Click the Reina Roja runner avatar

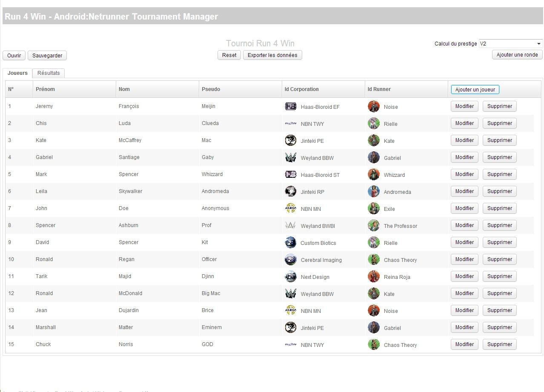pos(373,277)
